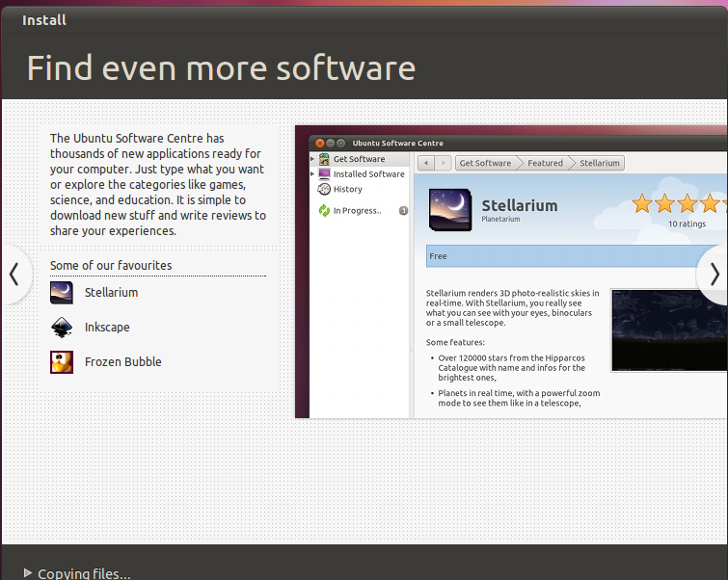
Task: Click the Some features heading
Action: (x=455, y=342)
